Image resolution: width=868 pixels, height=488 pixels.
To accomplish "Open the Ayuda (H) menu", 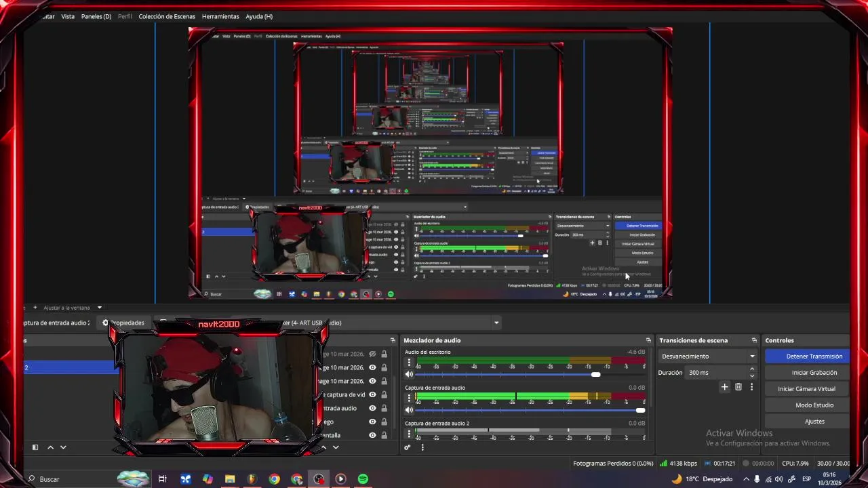I will (259, 16).
